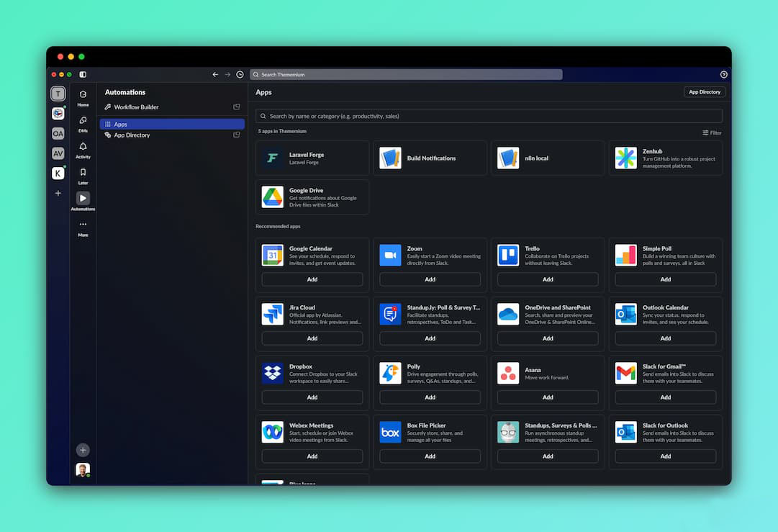Click the Slack for Gmail icon

pos(625,373)
